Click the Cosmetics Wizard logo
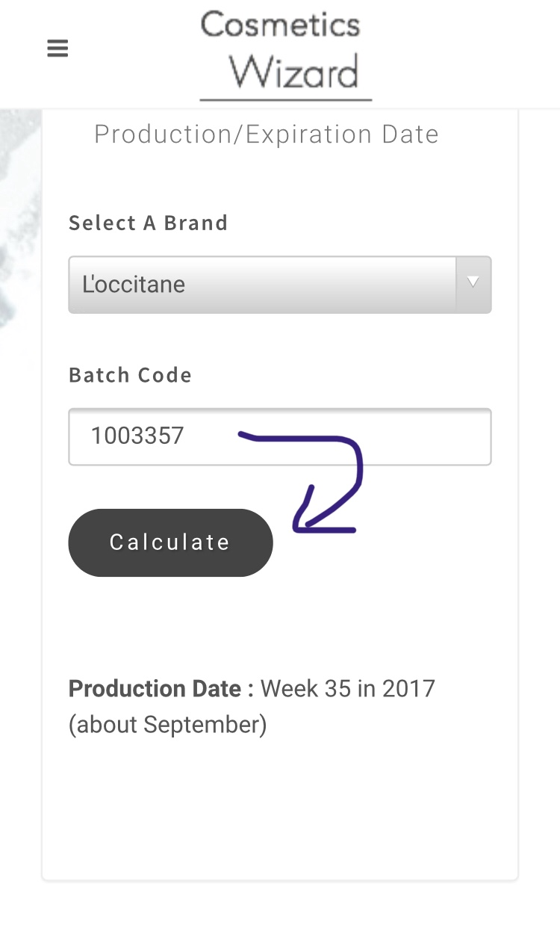560x934 pixels. click(285, 55)
